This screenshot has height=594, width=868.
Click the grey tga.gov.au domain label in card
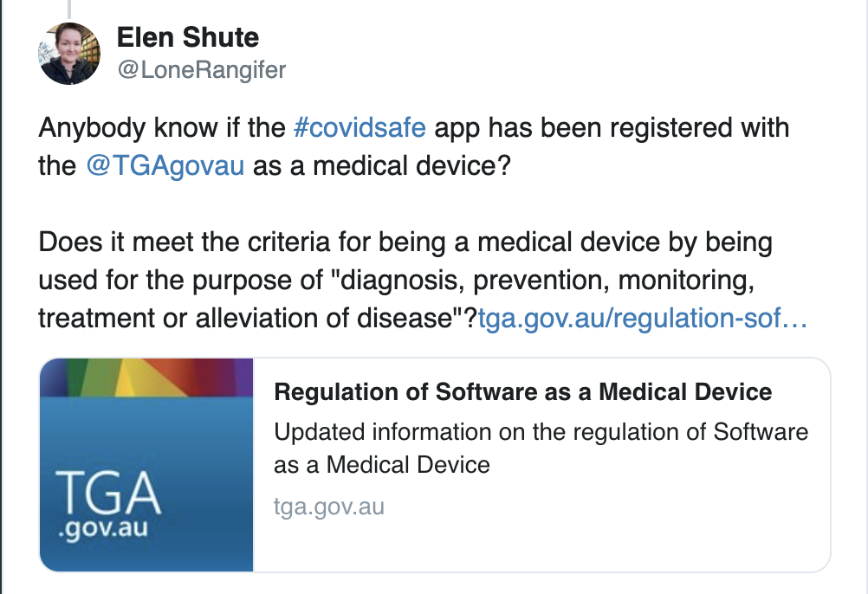pos(328,506)
